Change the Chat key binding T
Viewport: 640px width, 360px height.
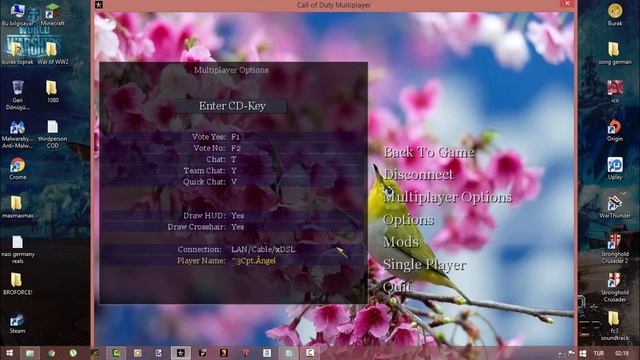tap(232, 159)
